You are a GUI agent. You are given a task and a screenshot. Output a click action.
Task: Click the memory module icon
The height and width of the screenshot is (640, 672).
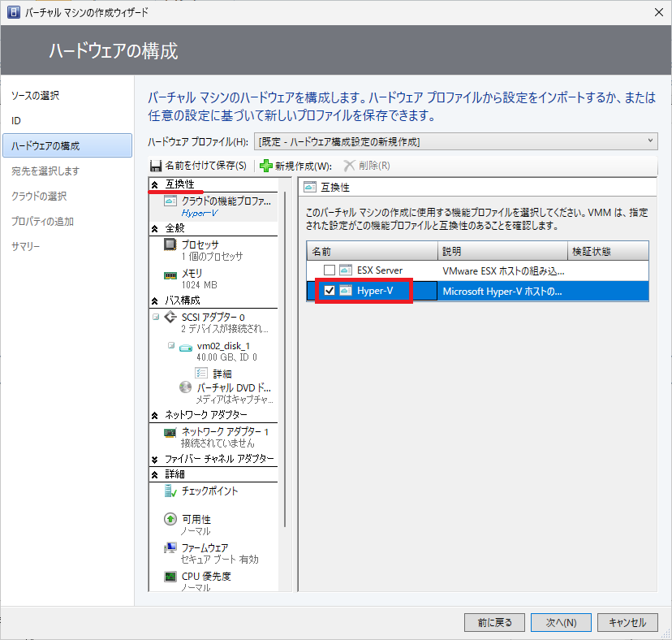(170, 275)
